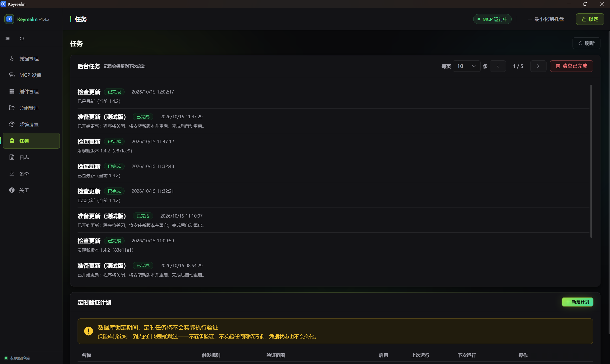The image size is (610, 364).
Task: Click the circular reload icon under the logo
Action: click(x=22, y=38)
